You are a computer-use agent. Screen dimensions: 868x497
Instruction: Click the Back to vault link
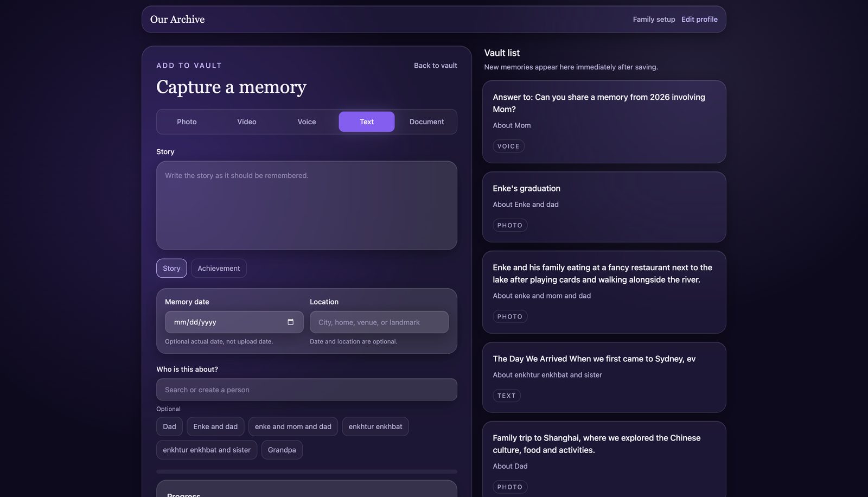coord(436,65)
